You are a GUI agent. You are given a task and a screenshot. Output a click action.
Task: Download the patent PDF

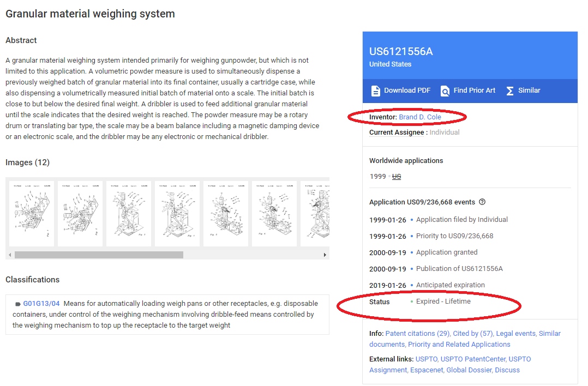pyautogui.click(x=400, y=91)
